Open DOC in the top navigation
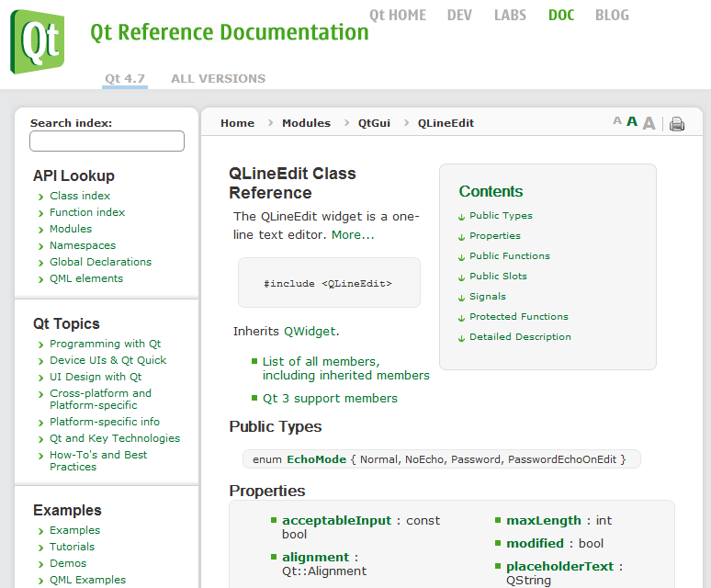Image resolution: width=711 pixels, height=588 pixels. click(561, 16)
